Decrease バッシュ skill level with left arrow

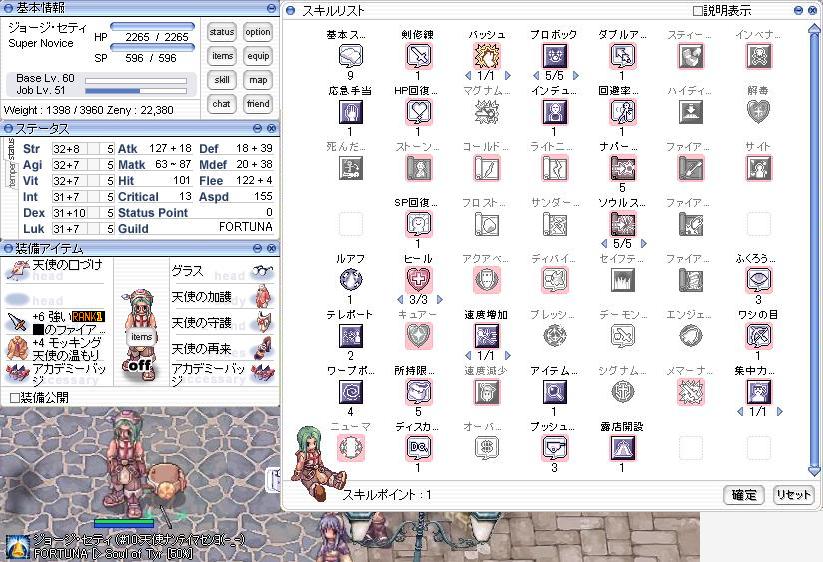coord(468,76)
